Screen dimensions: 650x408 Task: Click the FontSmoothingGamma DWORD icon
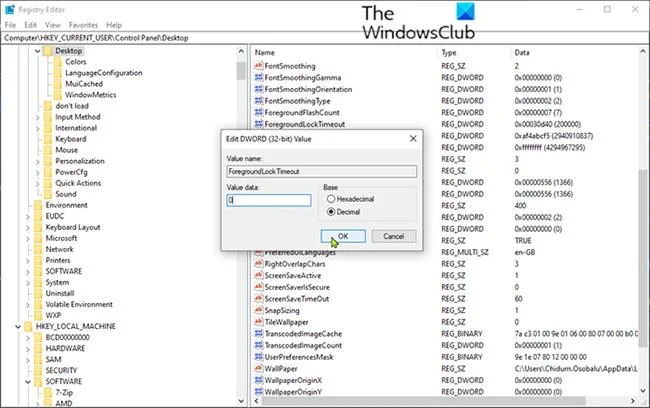click(259, 77)
